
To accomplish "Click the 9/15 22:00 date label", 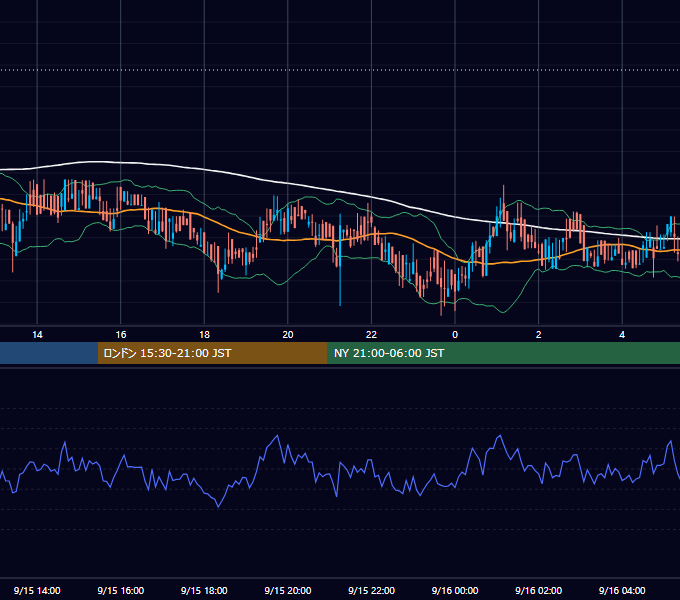I will (x=371, y=590).
